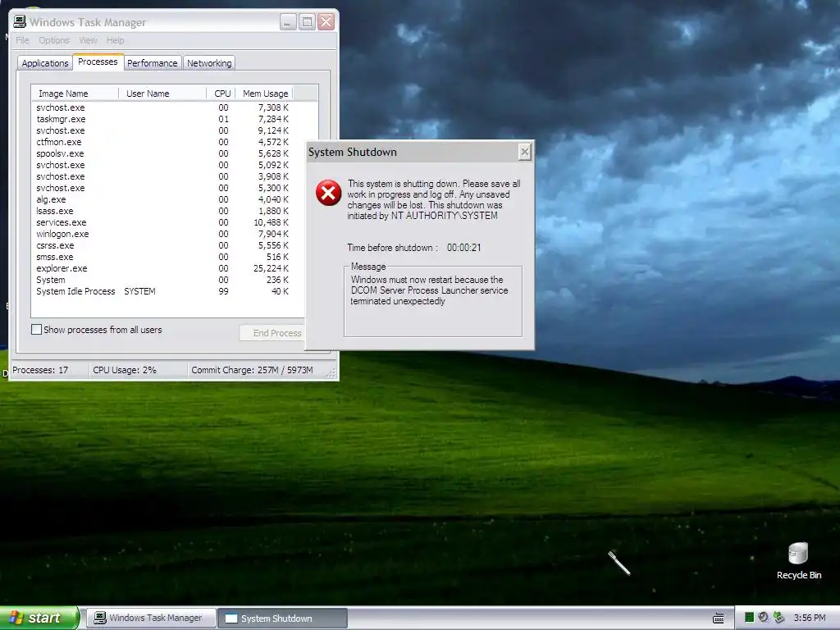Select the spoolsv.exe process
The image size is (840, 630).
tap(162, 153)
